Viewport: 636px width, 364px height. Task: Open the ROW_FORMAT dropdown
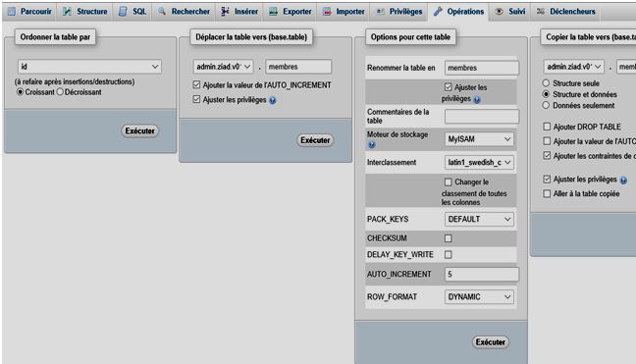[479, 297]
